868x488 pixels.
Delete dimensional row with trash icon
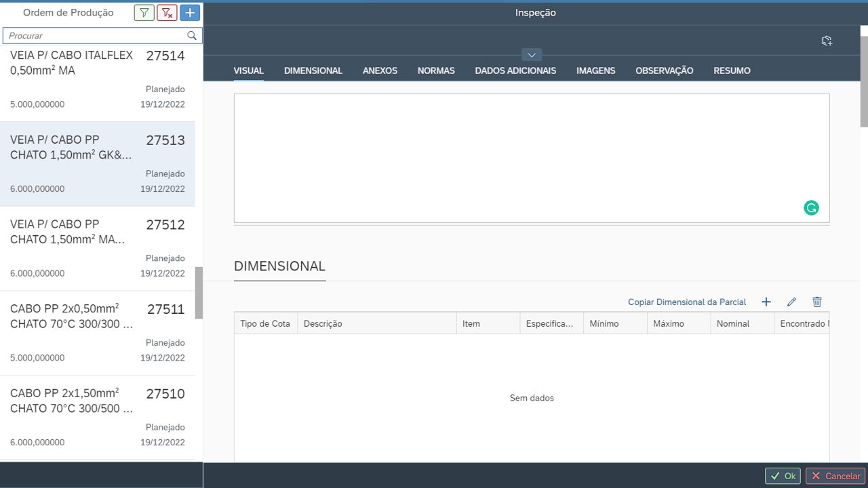[x=817, y=302]
